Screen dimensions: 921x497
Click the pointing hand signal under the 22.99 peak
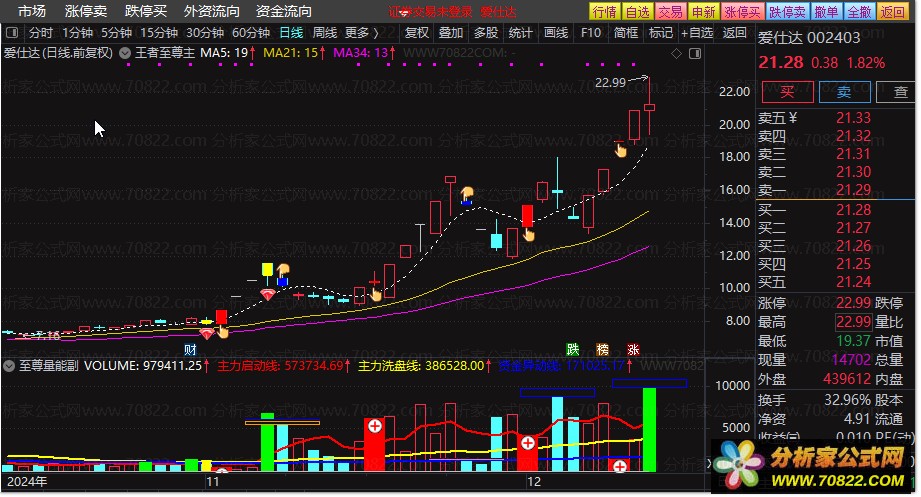[x=620, y=150]
